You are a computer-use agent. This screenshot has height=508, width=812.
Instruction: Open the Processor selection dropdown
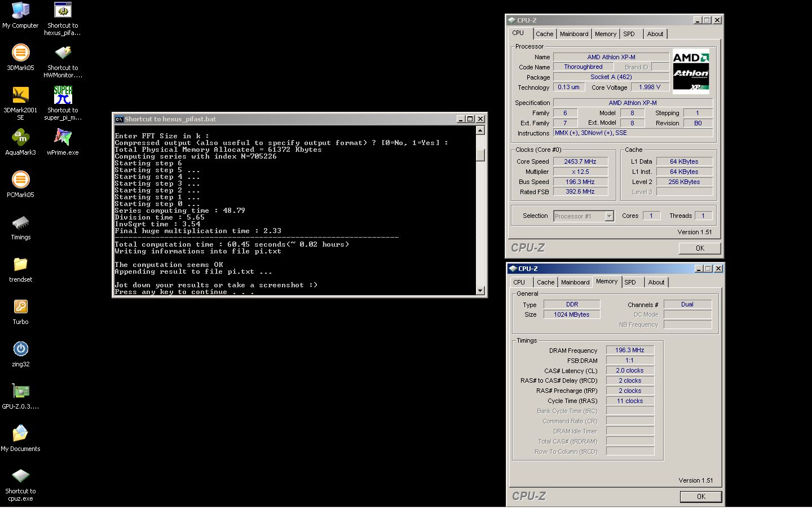(609, 216)
